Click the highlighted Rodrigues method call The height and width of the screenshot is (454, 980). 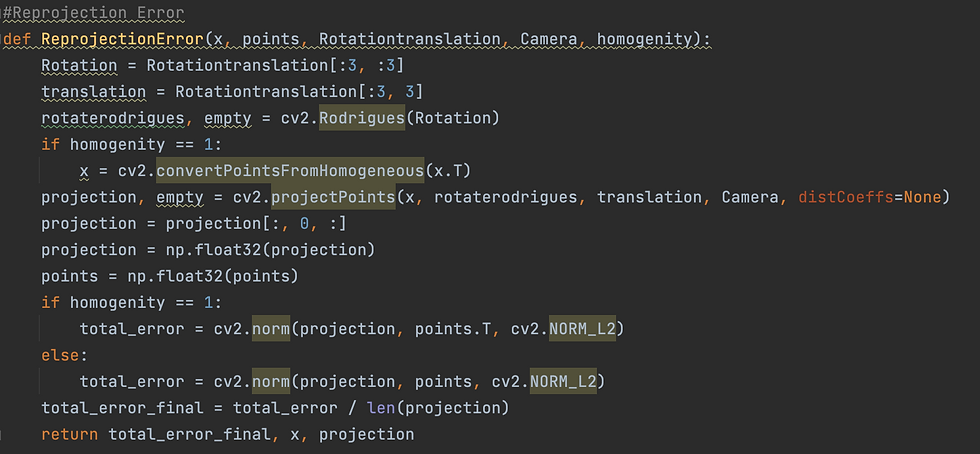click(362, 118)
